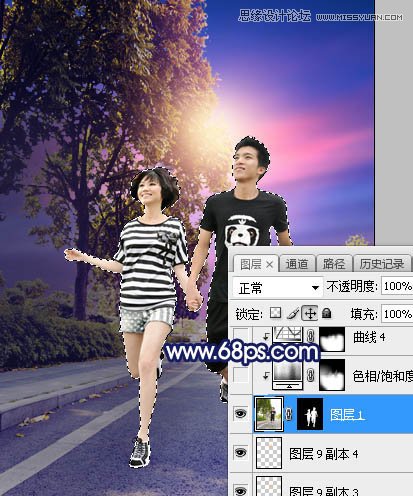
Task: Select the 曲线 4 layer mask thumbnail
Action: pyautogui.click(x=332, y=339)
